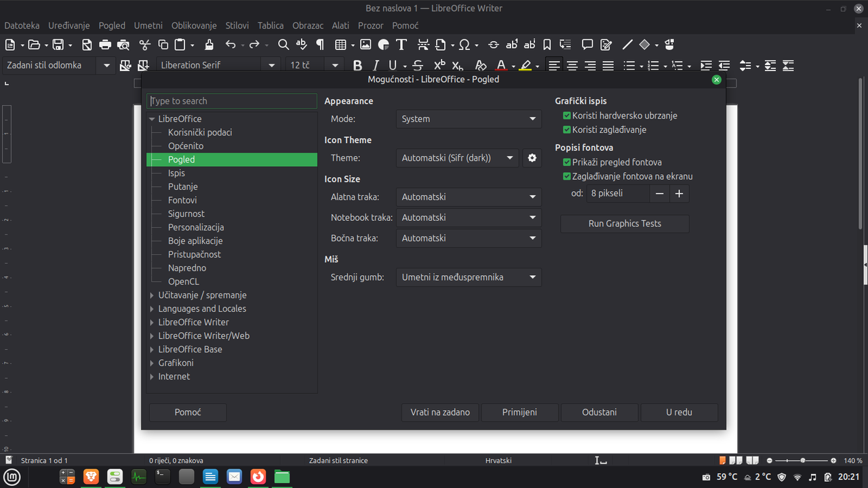Open the Tablica menu
The height and width of the screenshot is (488, 868).
click(271, 25)
